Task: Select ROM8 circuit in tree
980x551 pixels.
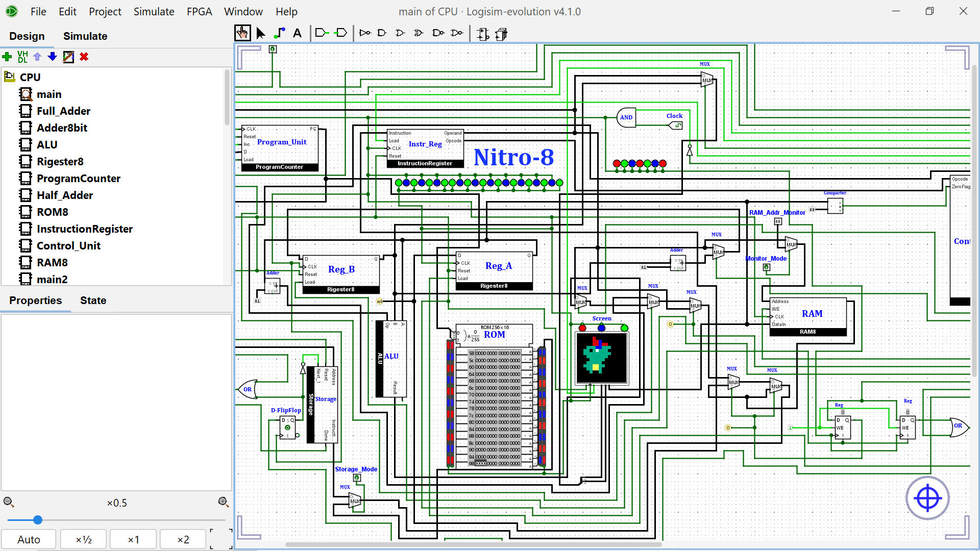Action: (x=53, y=212)
